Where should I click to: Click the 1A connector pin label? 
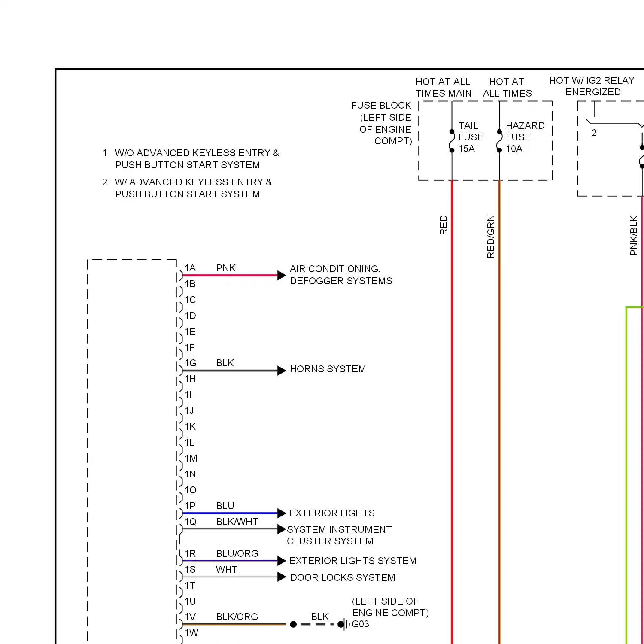pos(190,268)
